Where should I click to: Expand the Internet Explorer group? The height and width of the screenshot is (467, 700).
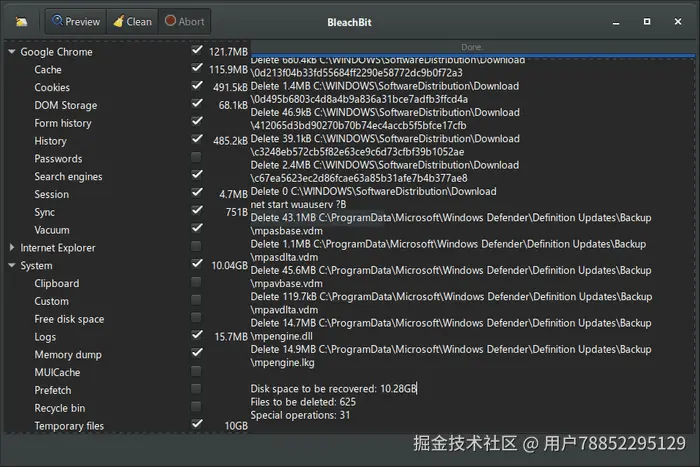click(x=12, y=247)
